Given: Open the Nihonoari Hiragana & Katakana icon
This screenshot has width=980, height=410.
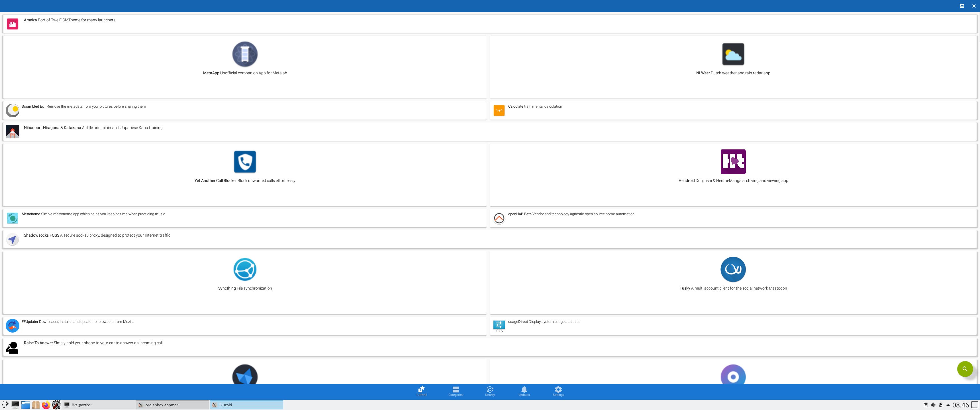Looking at the screenshot, I should click(x=13, y=132).
